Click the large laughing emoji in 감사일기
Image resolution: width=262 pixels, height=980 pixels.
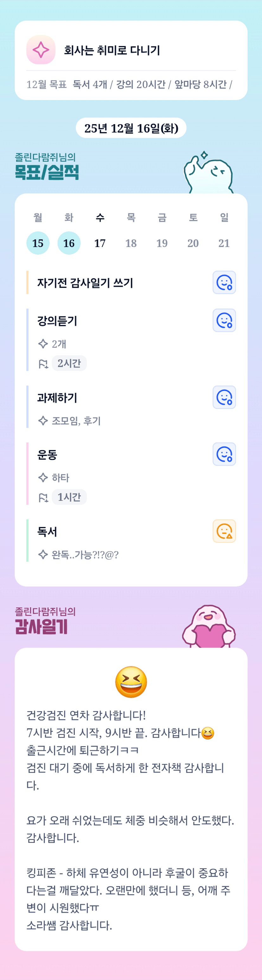pos(131,682)
